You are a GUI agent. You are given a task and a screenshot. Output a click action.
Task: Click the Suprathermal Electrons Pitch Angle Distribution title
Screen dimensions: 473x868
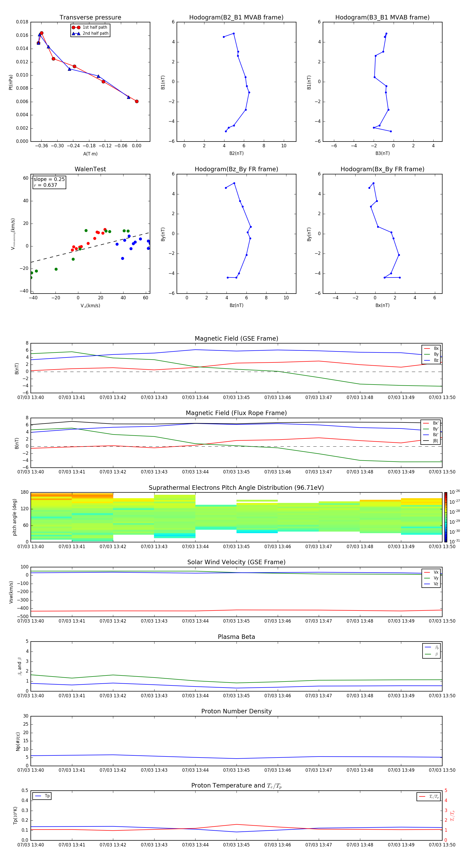tap(236, 488)
